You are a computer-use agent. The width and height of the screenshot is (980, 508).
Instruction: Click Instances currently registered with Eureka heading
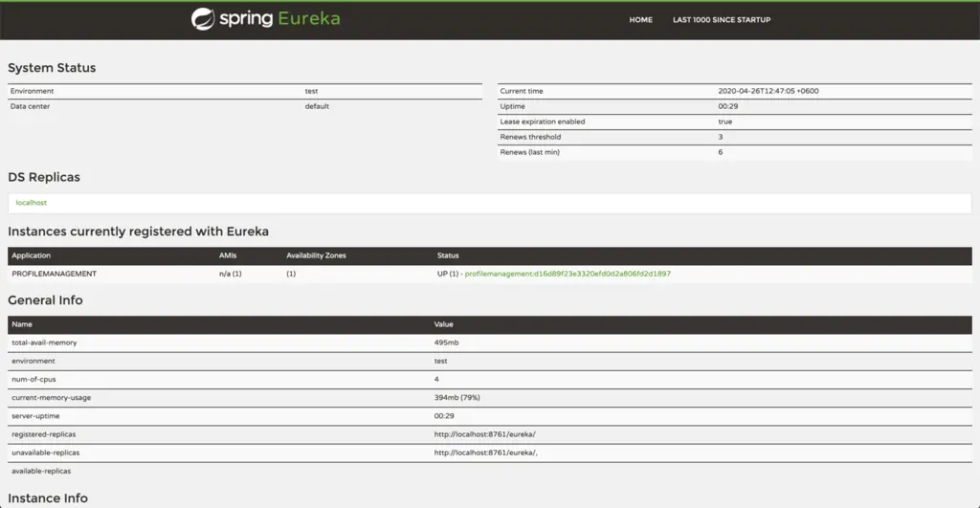[x=138, y=232]
